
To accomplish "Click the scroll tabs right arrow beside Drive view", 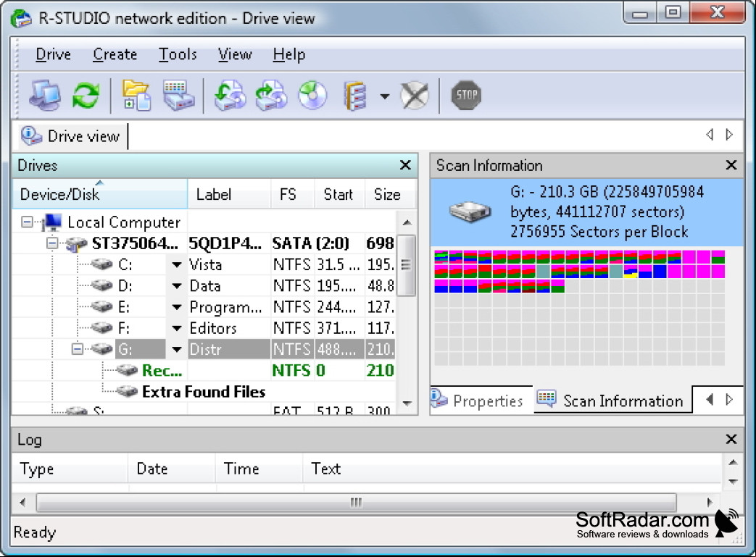I will 729,135.
